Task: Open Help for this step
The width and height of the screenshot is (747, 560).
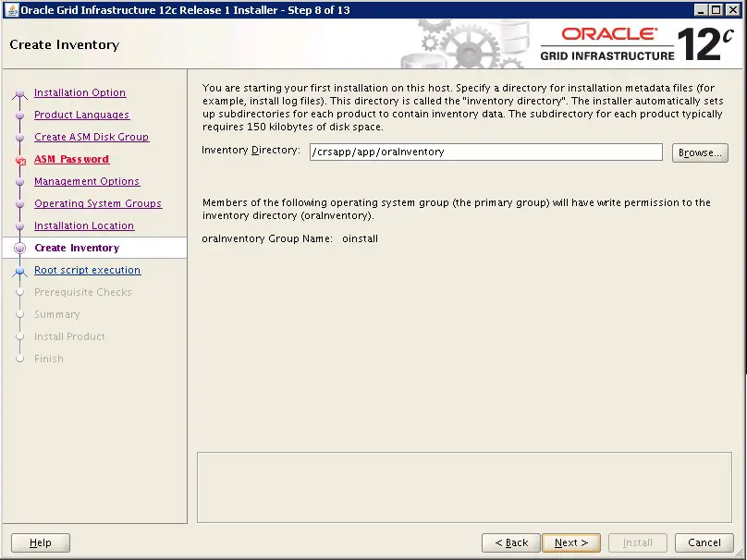Action: 41,542
